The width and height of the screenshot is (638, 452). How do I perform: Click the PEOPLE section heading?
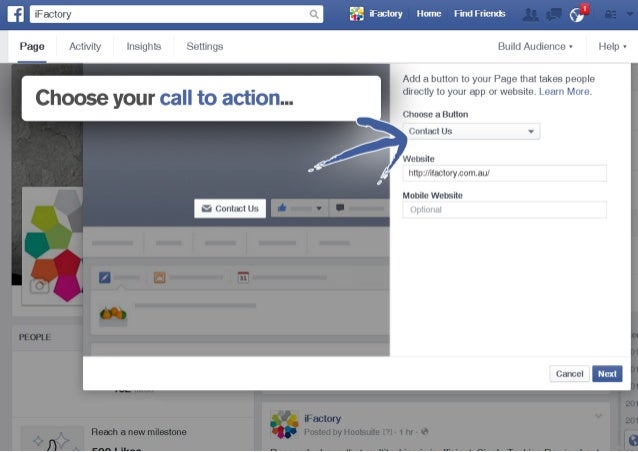tap(35, 337)
